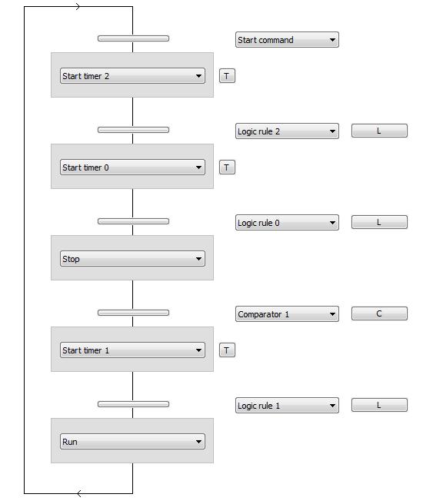Open the Start timer 1 action dropdown

pos(132,350)
